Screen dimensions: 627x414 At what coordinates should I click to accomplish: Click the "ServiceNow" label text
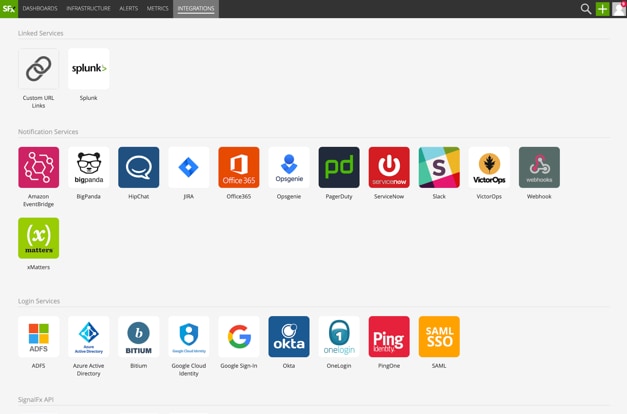pyautogui.click(x=389, y=196)
